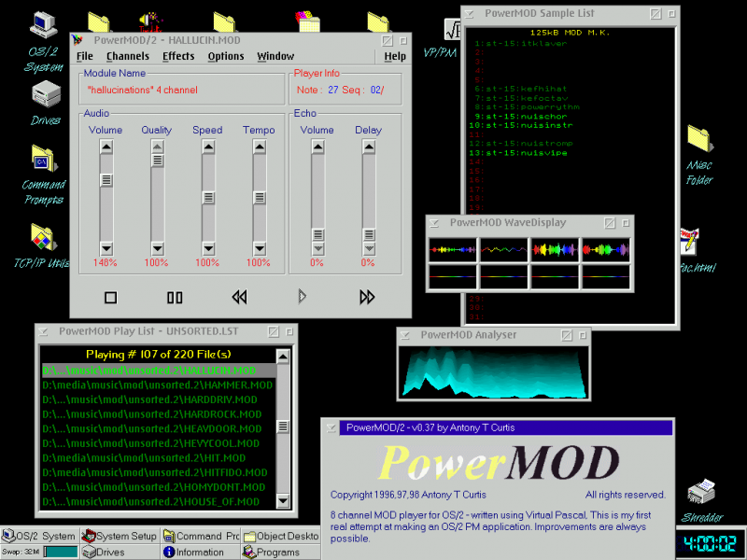Open the File menu in PowerMOD/2
The image size is (747, 560).
click(85, 56)
